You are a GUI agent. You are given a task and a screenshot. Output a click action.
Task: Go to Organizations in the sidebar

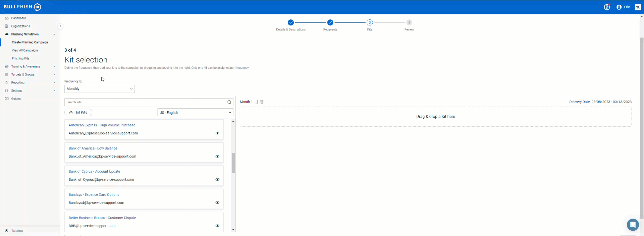point(20,26)
